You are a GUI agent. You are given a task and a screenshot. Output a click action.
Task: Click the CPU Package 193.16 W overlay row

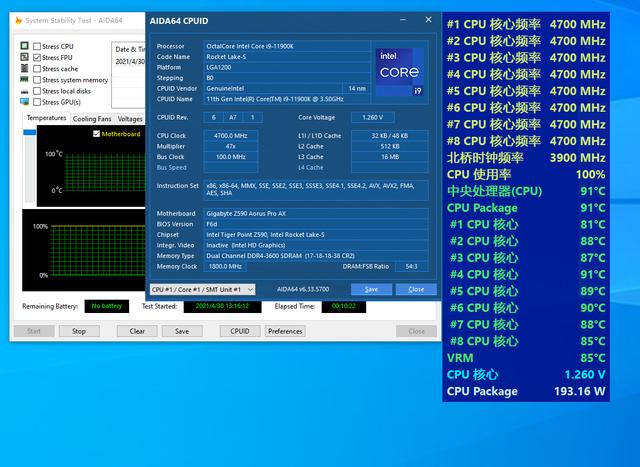coord(526,391)
